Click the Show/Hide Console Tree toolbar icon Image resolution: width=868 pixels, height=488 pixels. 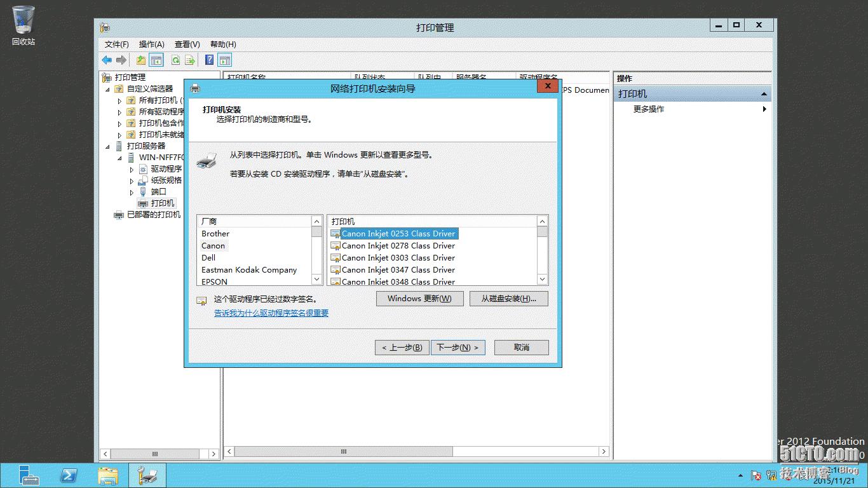156,59
